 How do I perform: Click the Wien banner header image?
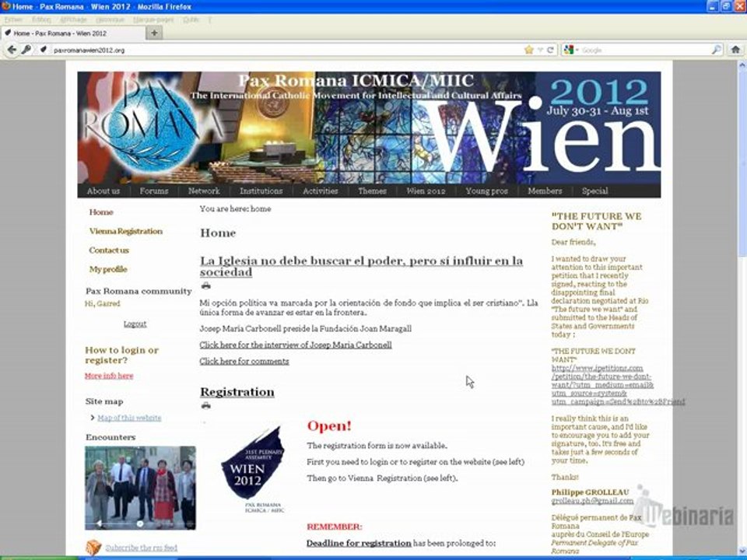click(369, 128)
